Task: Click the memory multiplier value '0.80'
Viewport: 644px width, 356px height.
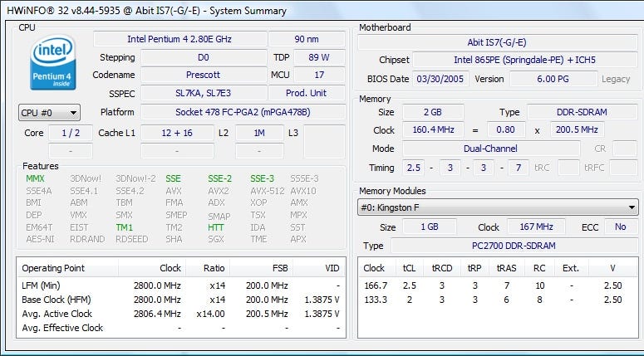Action: [x=505, y=129]
